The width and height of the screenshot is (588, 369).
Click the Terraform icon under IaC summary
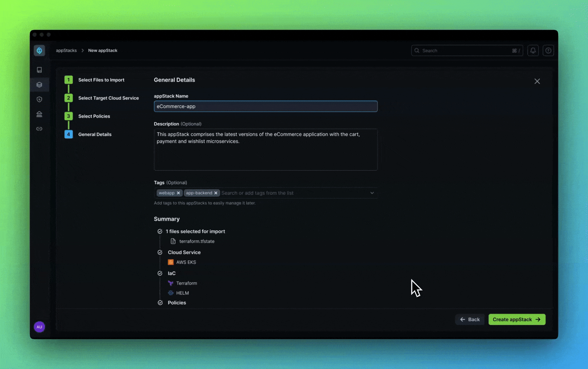pyautogui.click(x=171, y=283)
